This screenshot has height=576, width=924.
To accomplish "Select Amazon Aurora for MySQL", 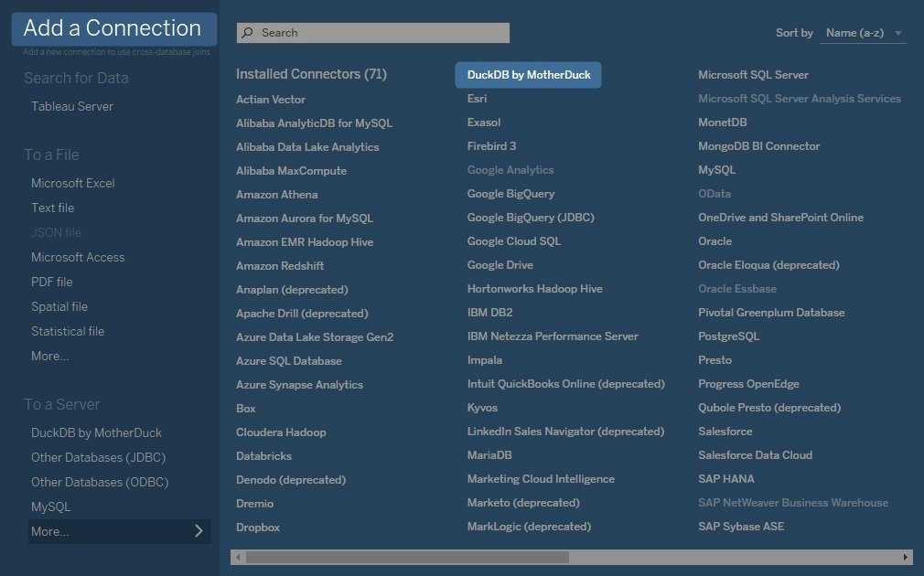I will tap(304, 219).
